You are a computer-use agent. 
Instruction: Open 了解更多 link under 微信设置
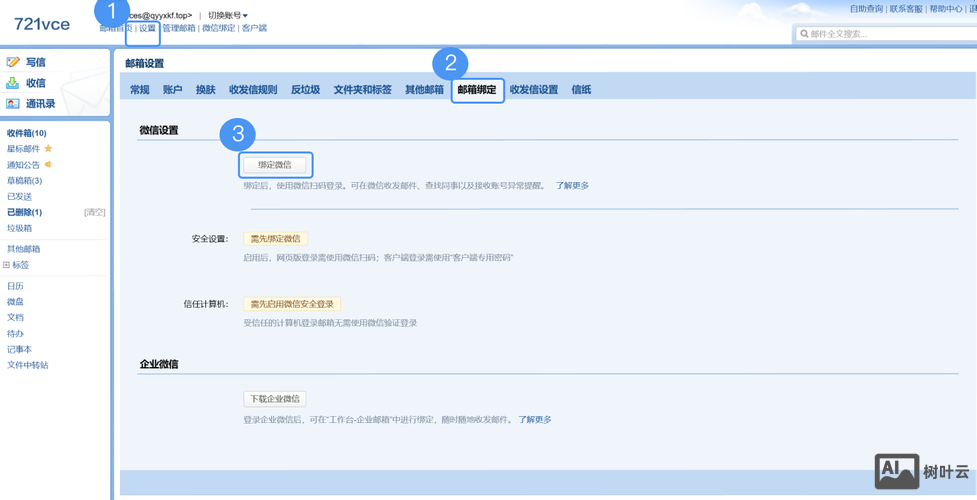point(572,185)
